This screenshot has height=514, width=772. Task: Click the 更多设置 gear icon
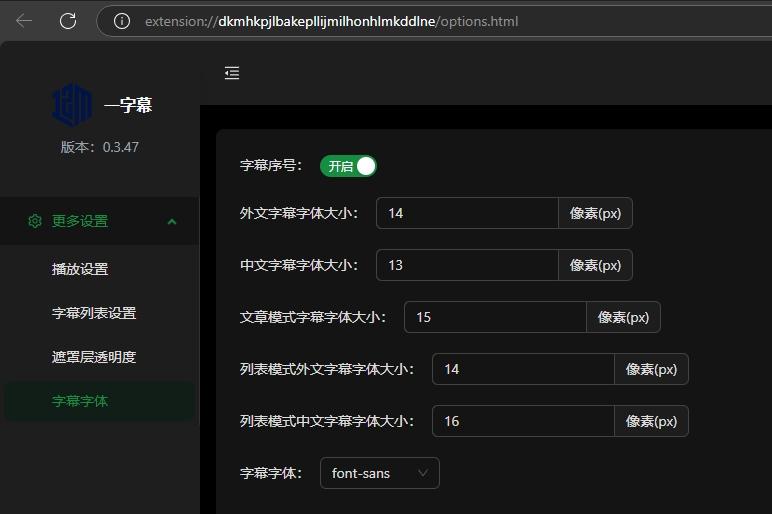34,221
